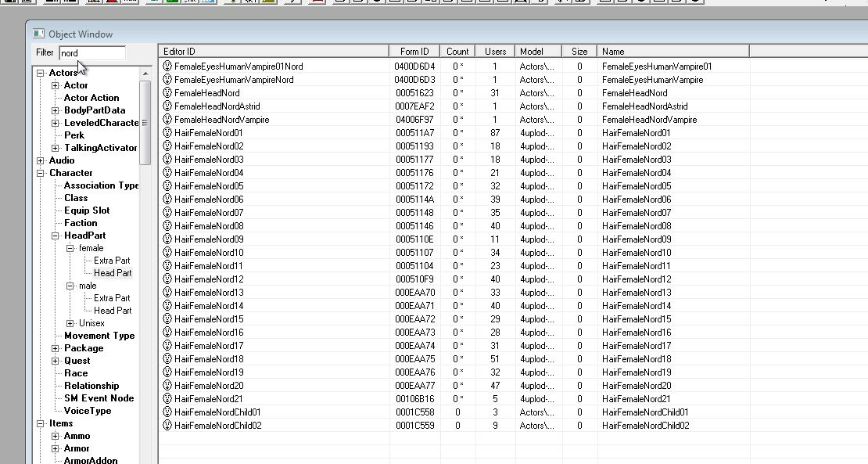Screen dimensions: 868x464
Task: Select the Association Type tree item
Action: (x=102, y=185)
